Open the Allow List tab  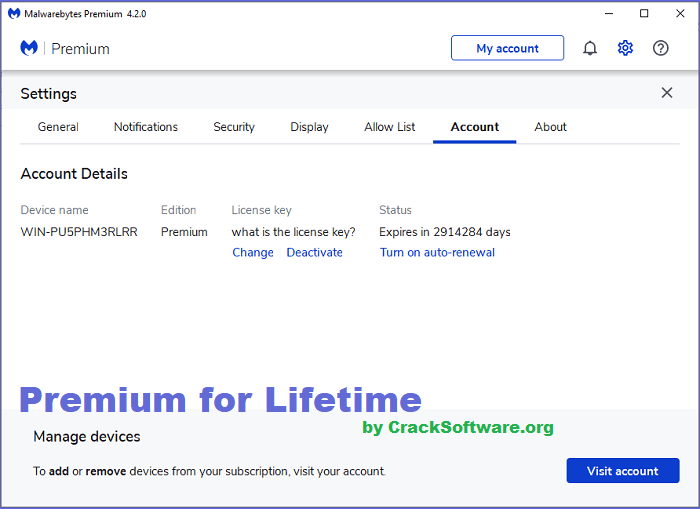[x=389, y=127]
